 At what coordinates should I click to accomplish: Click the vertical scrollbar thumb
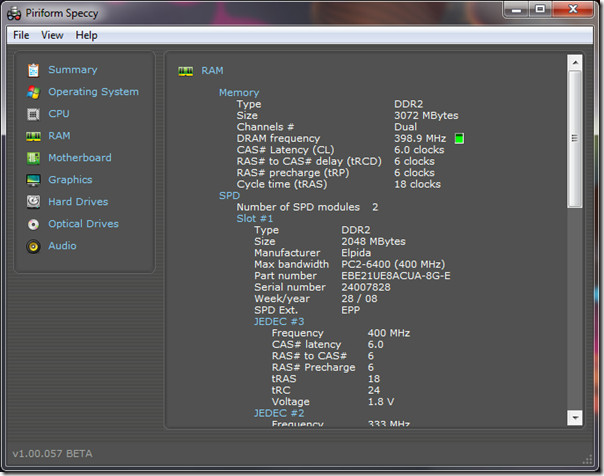[x=575, y=139]
